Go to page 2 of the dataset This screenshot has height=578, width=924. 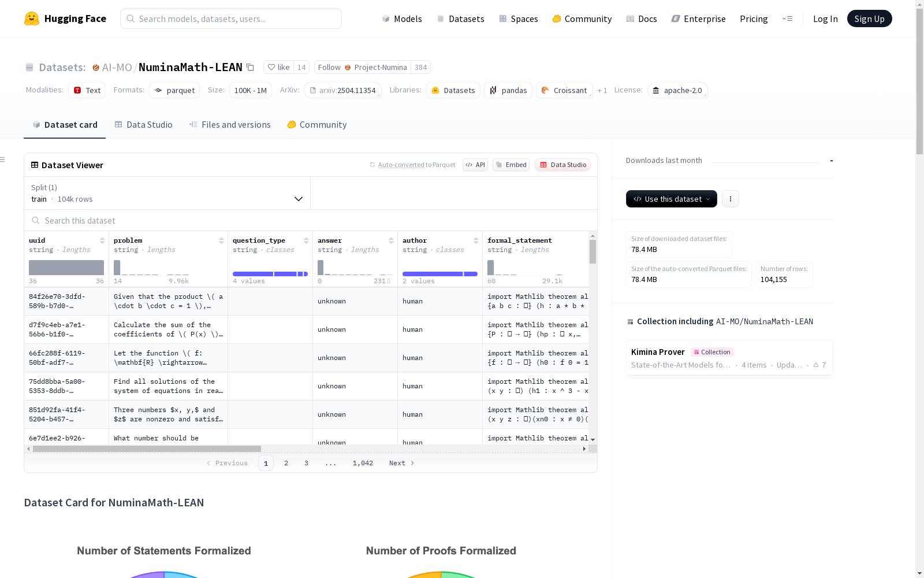pyautogui.click(x=286, y=463)
